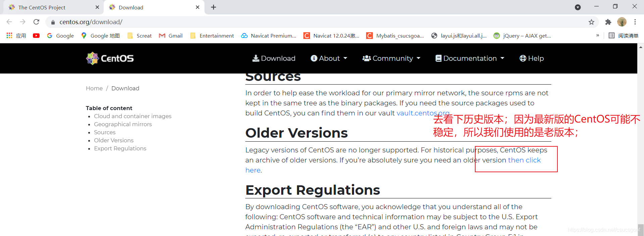Bookmark this page with the star icon
644x236 pixels.
[x=591, y=22]
